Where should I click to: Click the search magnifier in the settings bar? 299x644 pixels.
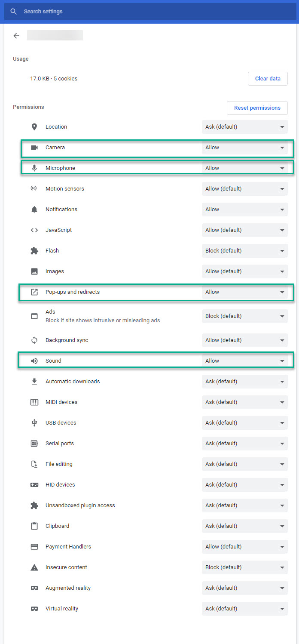pos(13,11)
